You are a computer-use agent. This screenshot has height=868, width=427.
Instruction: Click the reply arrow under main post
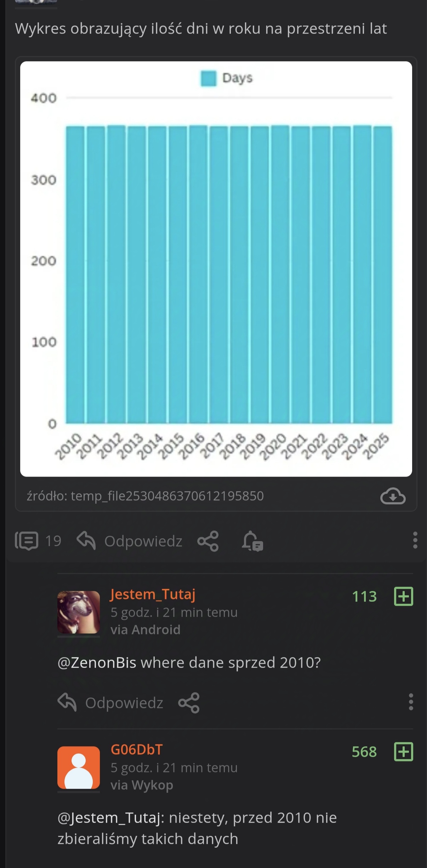[x=86, y=541]
